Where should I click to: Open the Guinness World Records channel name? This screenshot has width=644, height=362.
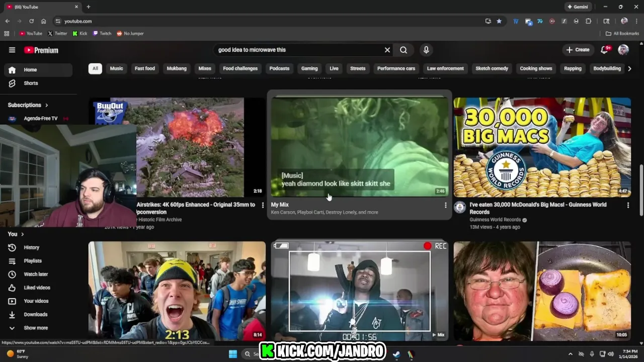[x=495, y=220]
